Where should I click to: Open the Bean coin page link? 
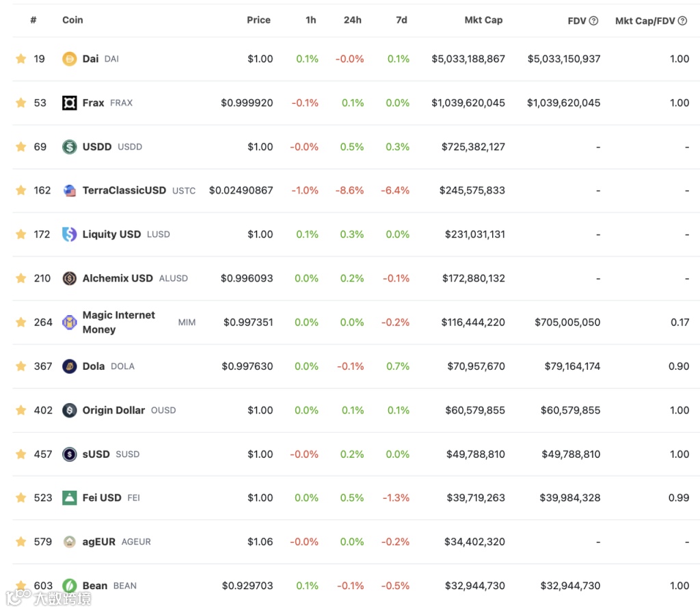click(95, 586)
